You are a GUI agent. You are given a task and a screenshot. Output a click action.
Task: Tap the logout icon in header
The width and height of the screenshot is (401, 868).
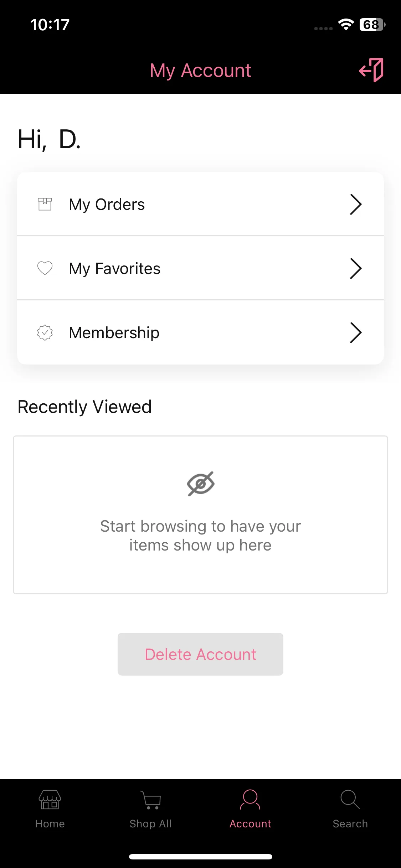(x=371, y=70)
